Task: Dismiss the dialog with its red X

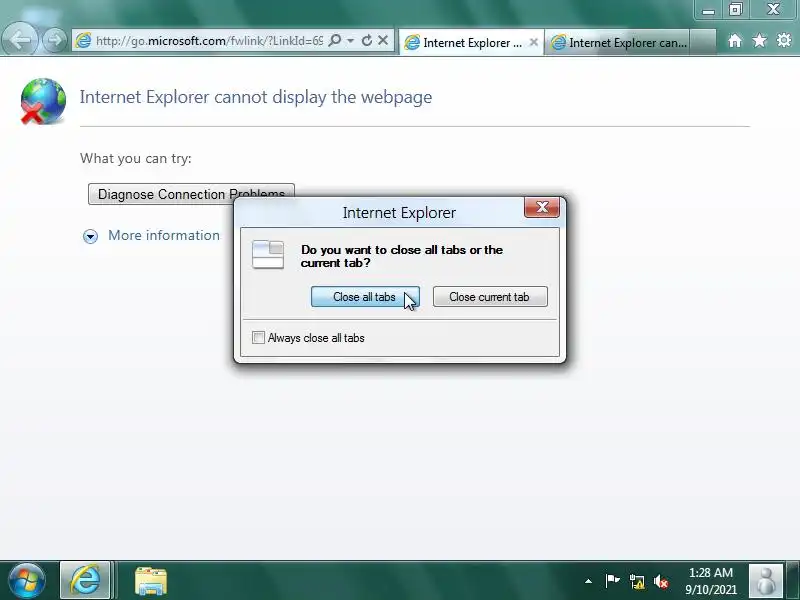Action: pyautogui.click(x=542, y=207)
